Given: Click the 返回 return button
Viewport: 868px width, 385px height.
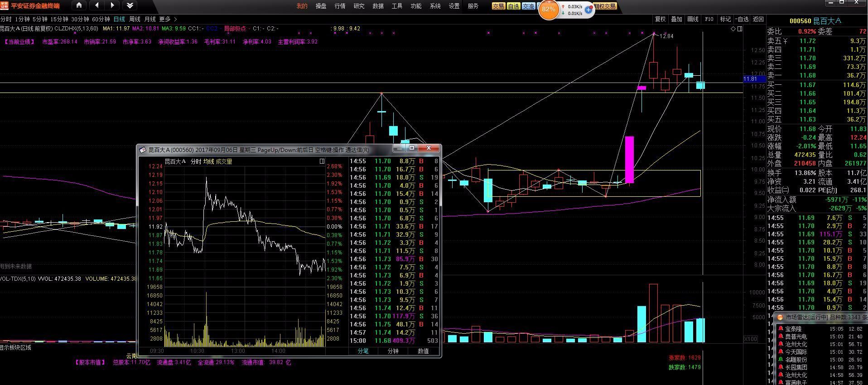Looking at the screenshot, I should point(758,19).
